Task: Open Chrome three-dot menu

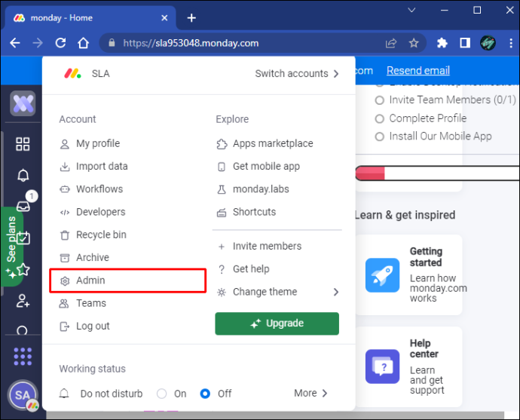Action: (x=511, y=43)
